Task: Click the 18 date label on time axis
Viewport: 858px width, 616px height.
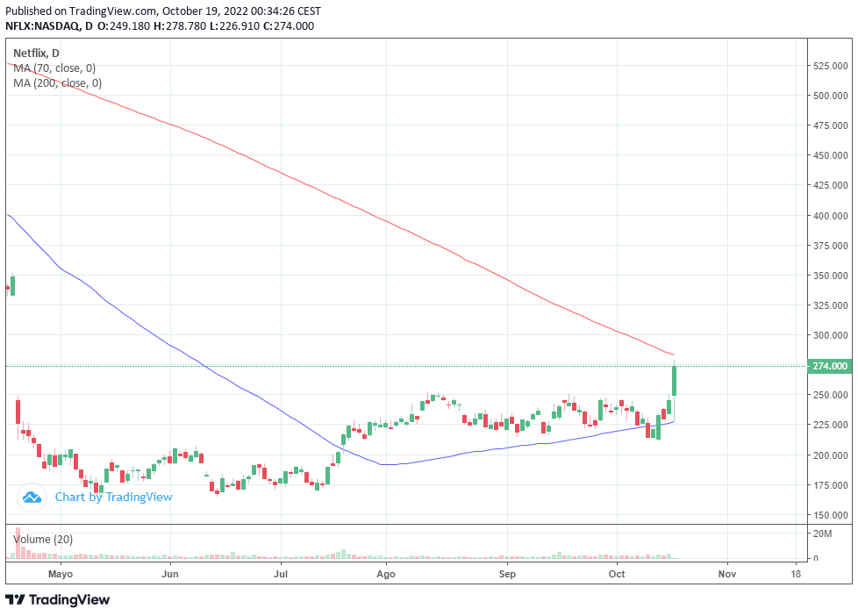Action: click(x=796, y=574)
